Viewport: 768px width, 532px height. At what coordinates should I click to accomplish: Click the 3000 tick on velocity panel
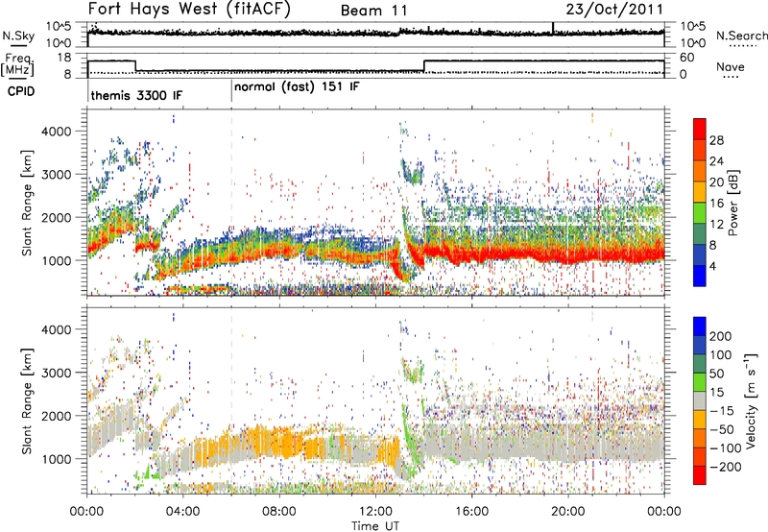tap(57, 373)
